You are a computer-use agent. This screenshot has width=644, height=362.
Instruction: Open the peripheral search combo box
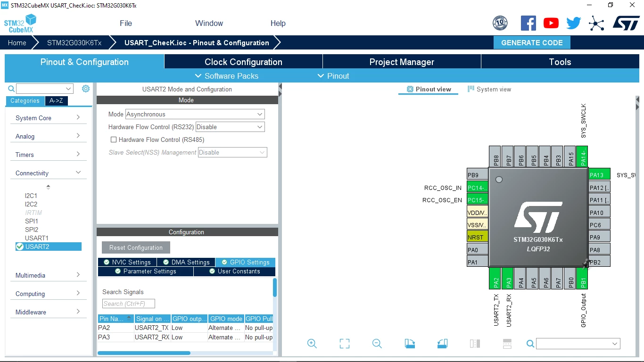(45, 89)
